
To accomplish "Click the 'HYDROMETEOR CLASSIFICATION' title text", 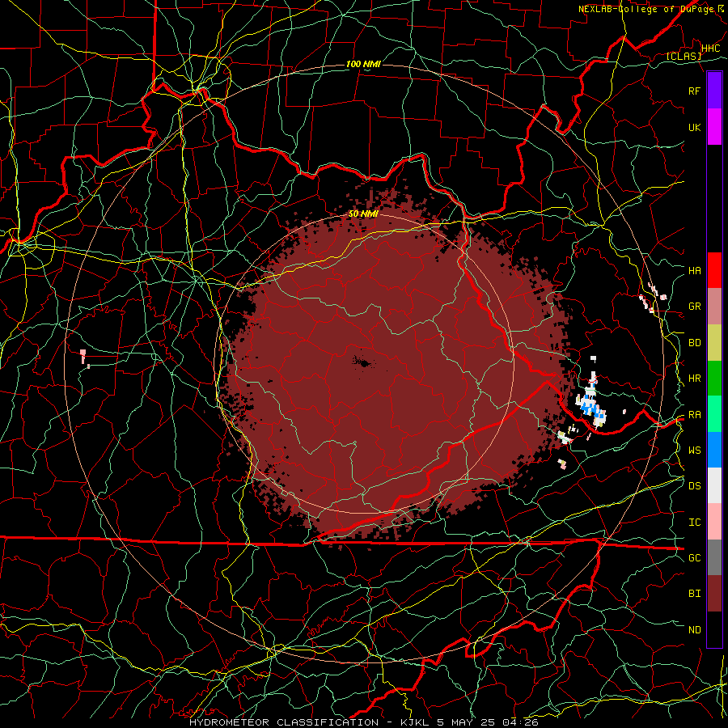I will click(284, 722).
